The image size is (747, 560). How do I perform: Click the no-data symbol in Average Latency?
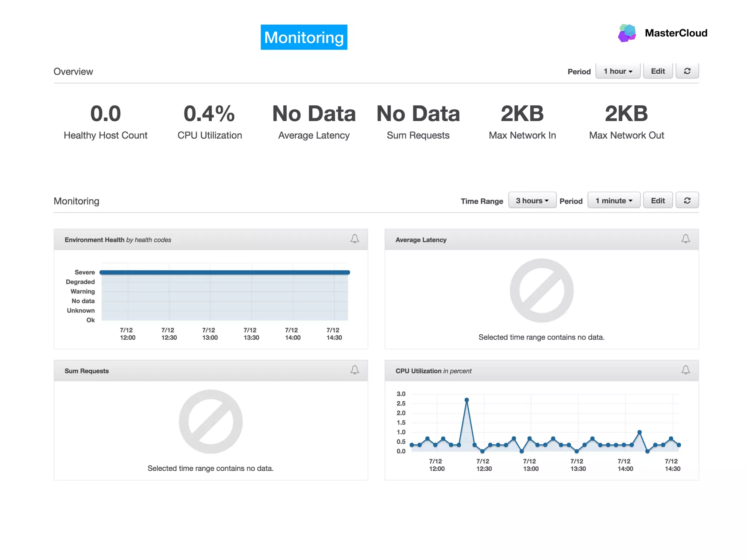pos(542,291)
